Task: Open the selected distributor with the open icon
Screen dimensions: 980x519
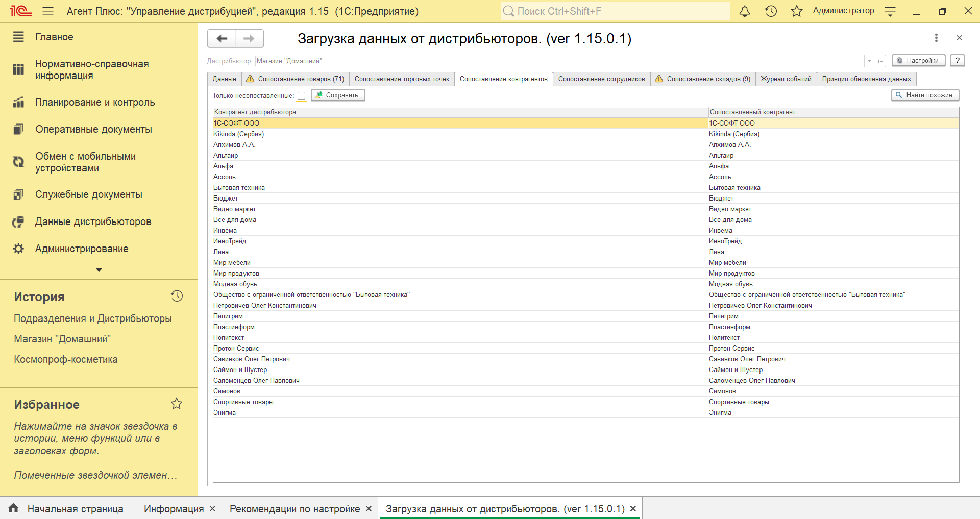Action: 880,61
